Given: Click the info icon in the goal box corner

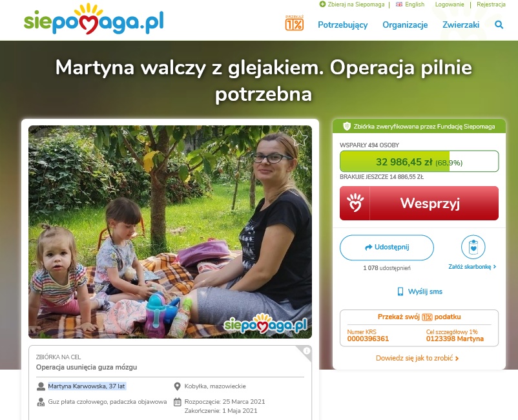Looking at the screenshot, I should tap(307, 351).
